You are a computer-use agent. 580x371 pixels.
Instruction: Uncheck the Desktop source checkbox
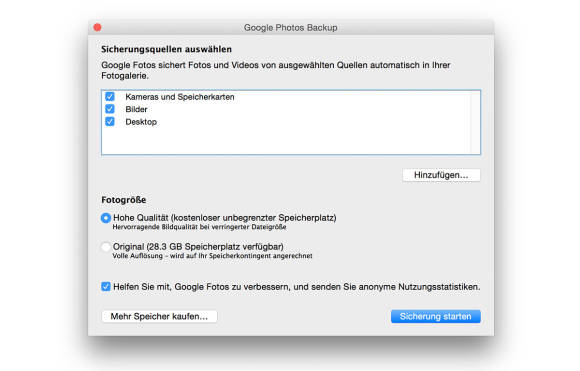pos(109,121)
